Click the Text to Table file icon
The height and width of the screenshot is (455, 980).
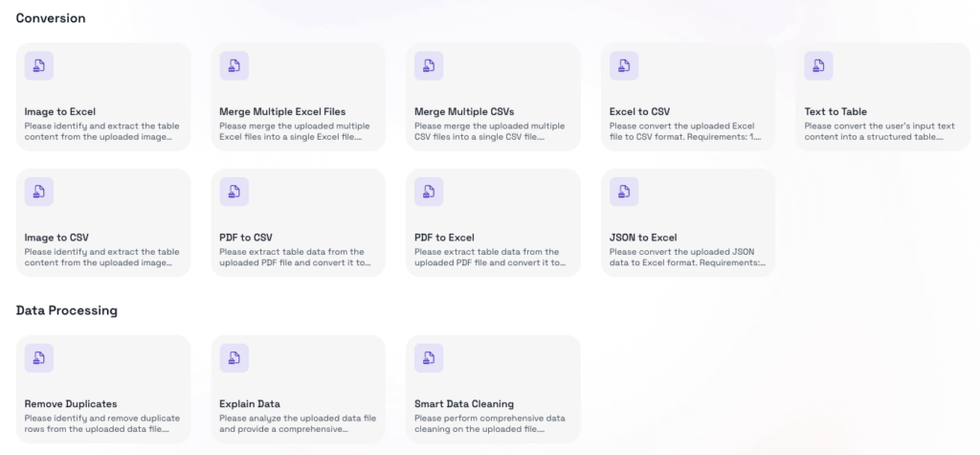818,66
